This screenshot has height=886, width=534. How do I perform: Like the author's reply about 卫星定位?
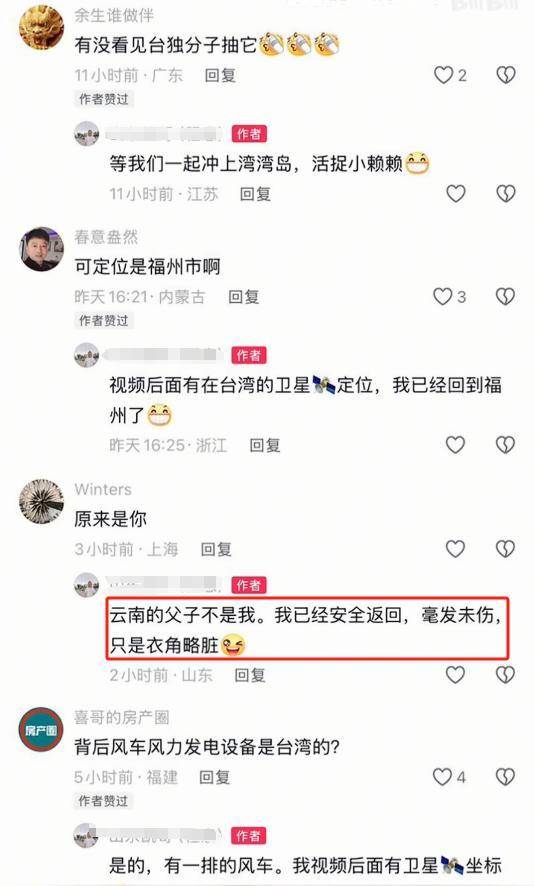point(455,445)
